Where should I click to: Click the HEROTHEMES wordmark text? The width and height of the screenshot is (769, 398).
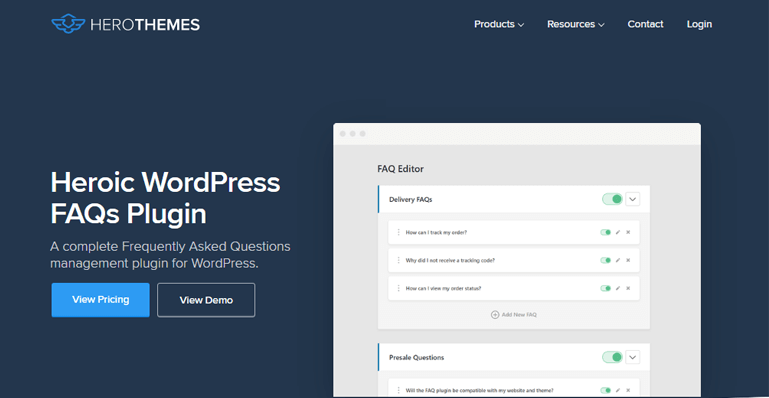coord(145,25)
